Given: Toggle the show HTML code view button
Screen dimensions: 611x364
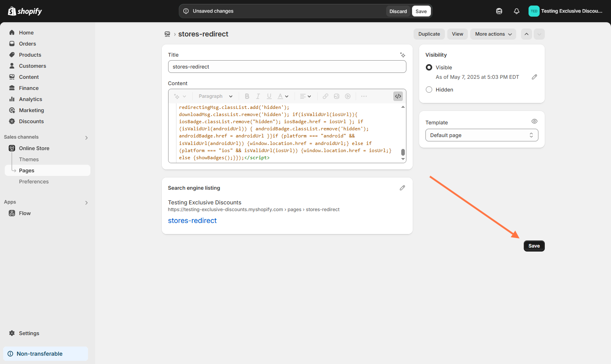Looking at the screenshot, I should pyautogui.click(x=398, y=96).
